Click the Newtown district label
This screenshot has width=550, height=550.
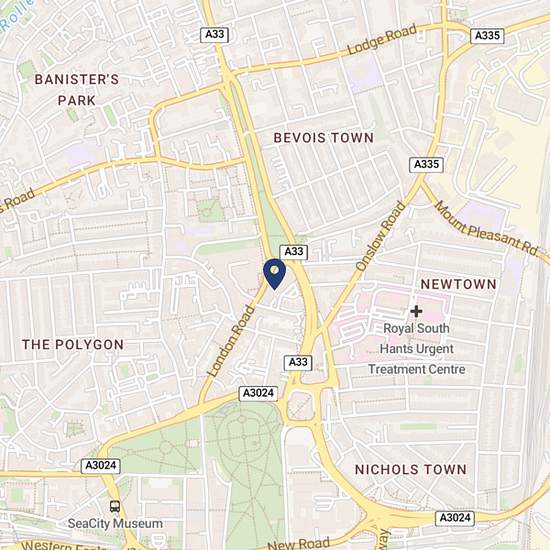click(458, 284)
